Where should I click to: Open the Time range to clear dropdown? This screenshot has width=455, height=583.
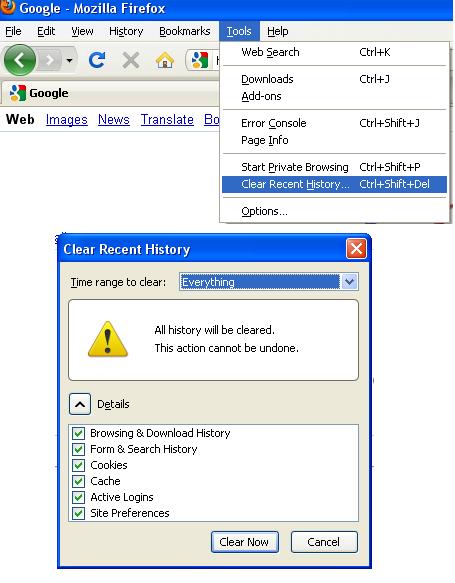tap(268, 282)
